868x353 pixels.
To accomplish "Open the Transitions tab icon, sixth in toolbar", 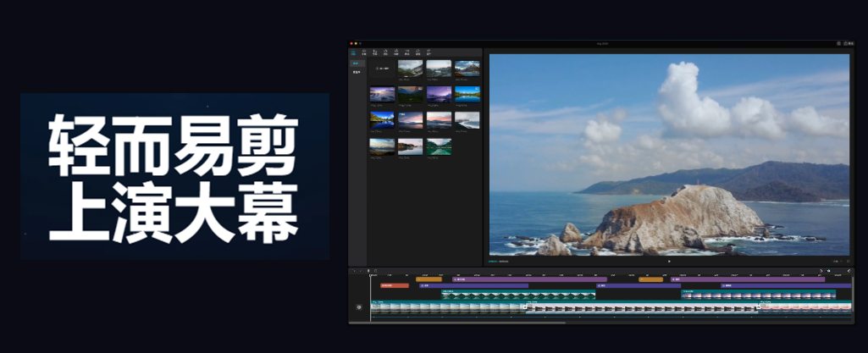I will (x=406, y=52).
